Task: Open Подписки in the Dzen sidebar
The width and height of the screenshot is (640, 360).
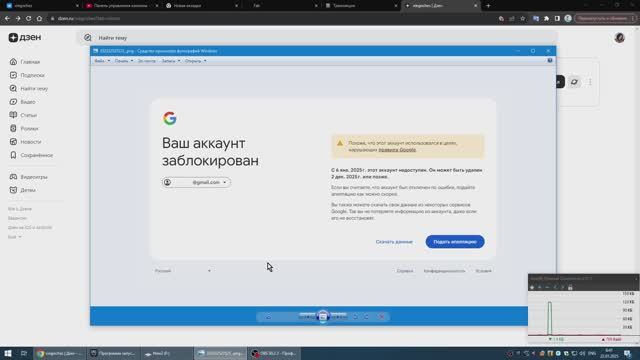Action: [27, 75]
